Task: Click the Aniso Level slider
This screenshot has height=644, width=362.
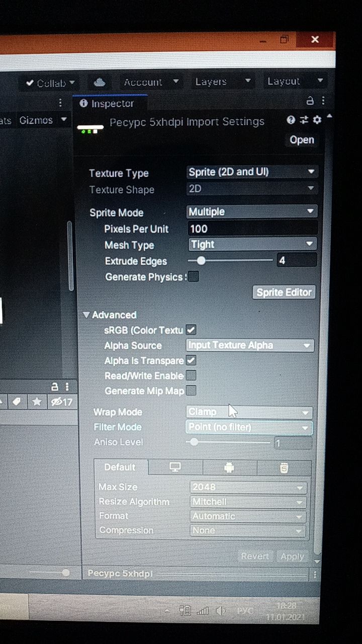Action: [x=228, y=442]
